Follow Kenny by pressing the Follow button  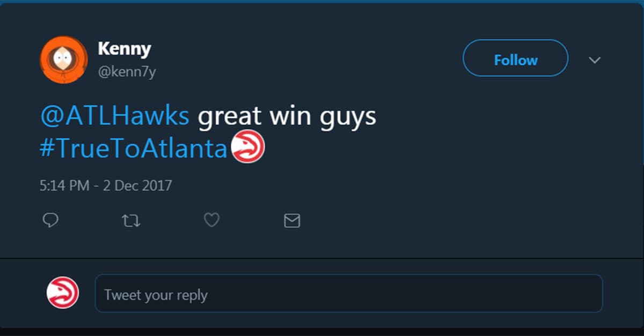click(514, 59)
